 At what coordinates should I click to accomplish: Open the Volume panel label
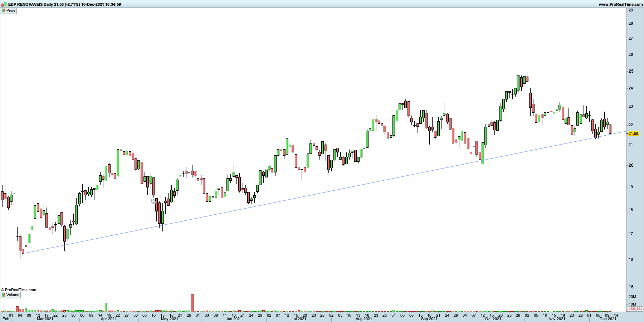[10, 295]
